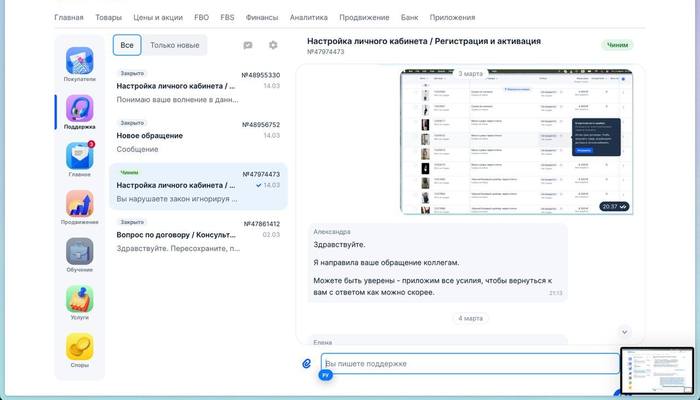
Task: Open the Главное mail icon
Action: point(79,157)
